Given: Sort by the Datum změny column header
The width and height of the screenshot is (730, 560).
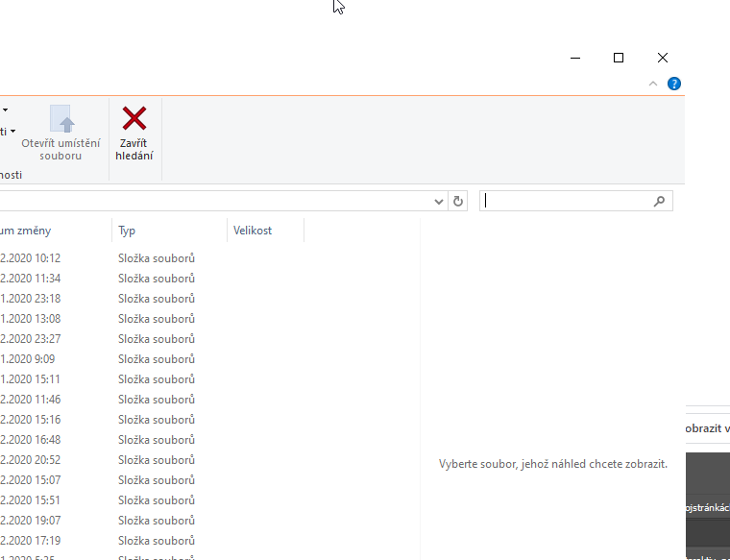Looking at the screenshot, I should (x=56, y=231).
